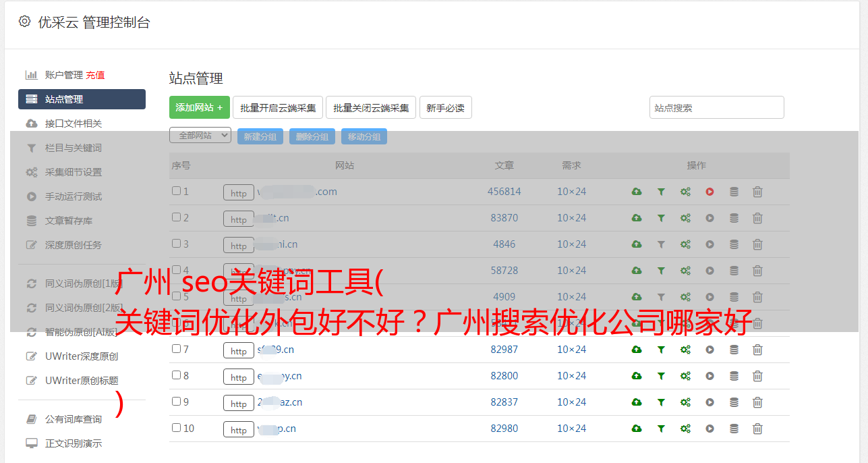The image size is (868, 463).
Task: Click the green 添加网站 + button
Action: (200, 107)
